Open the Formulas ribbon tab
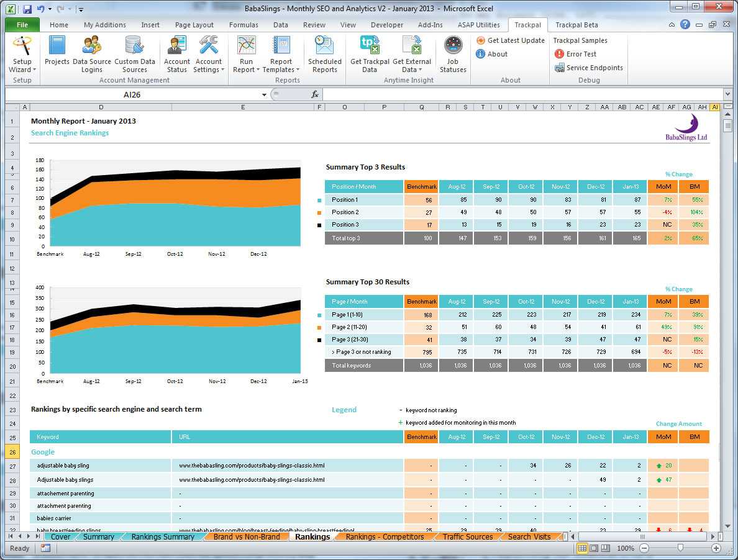 [244, 25]
